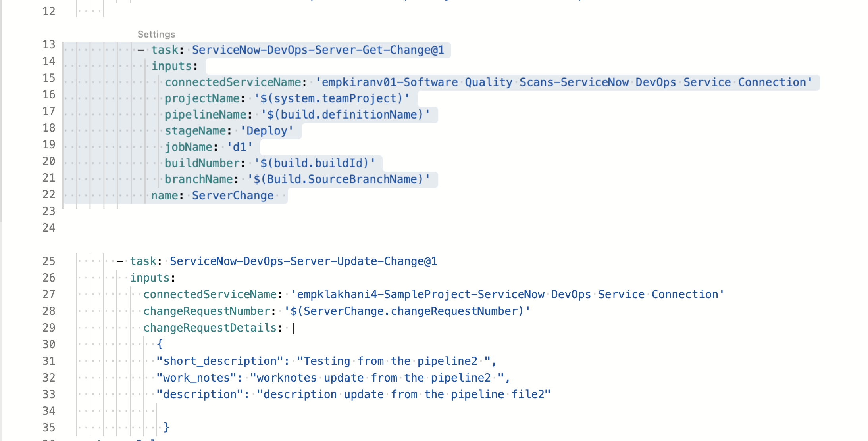Viewport: 868px width, 441px height.
Task: Click the name value ServerChange
Action: tap(233, 196)
